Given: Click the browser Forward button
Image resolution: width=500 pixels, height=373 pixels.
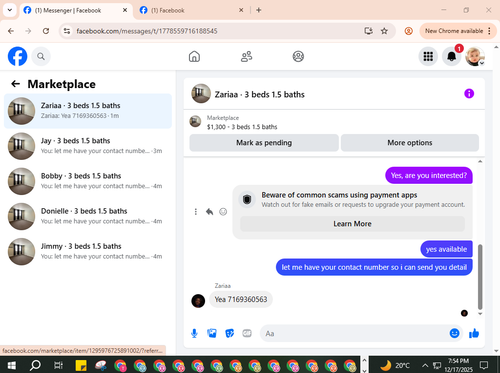Looking at the screenshot, I should (x=28, y=31).
